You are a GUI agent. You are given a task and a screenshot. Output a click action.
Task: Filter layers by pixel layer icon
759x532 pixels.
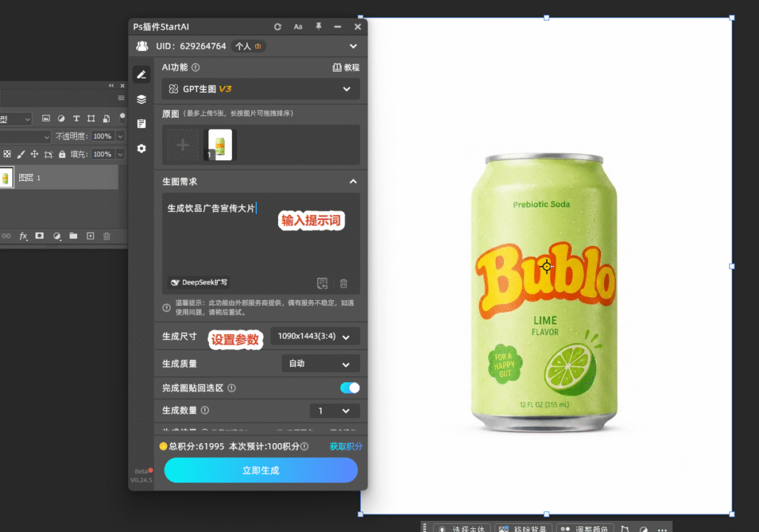[46, 118]
